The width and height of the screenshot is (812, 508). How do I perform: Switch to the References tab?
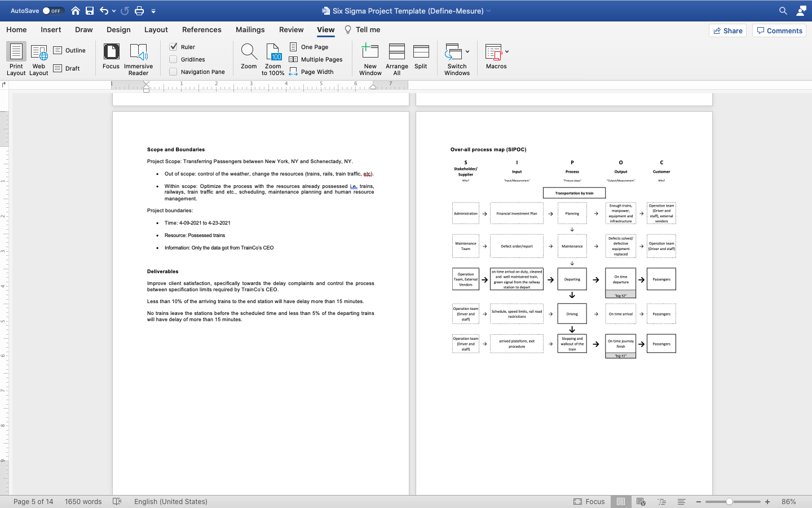click(x=201, y=30)
